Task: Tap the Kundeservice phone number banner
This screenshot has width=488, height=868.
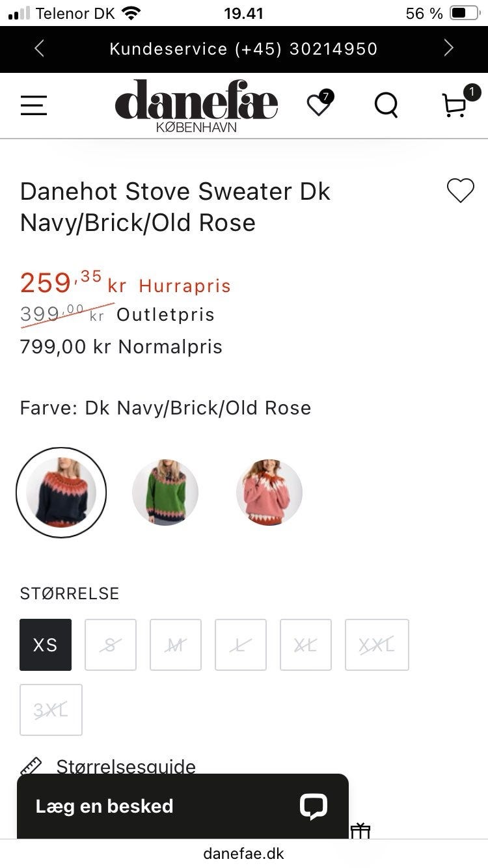Action: click(x=243, y=49)
